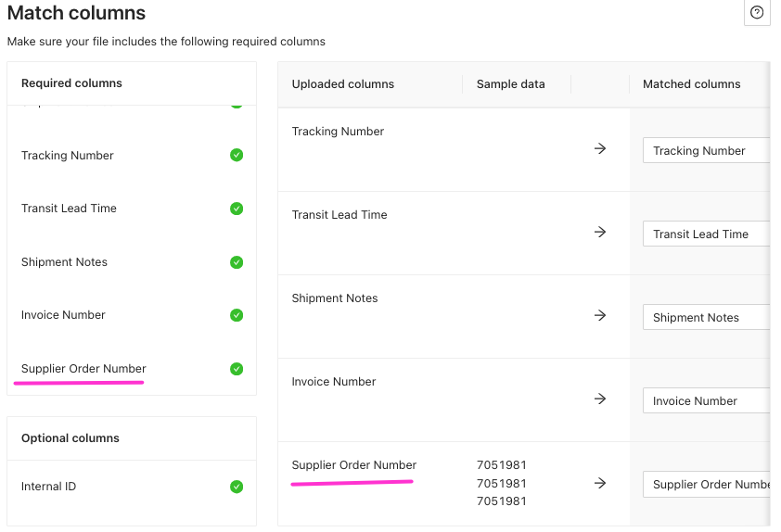Select Matched columns header
This screenshot has height=532, width=781.
point(691,84)
